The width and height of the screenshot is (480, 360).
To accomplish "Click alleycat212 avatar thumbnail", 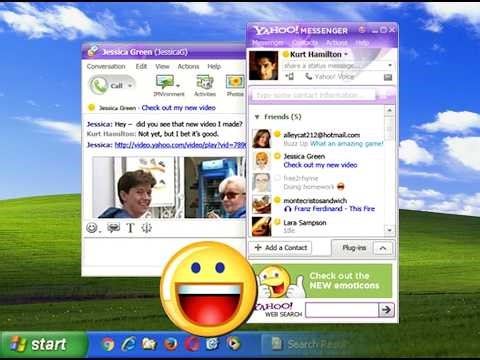I will [261, 139].
